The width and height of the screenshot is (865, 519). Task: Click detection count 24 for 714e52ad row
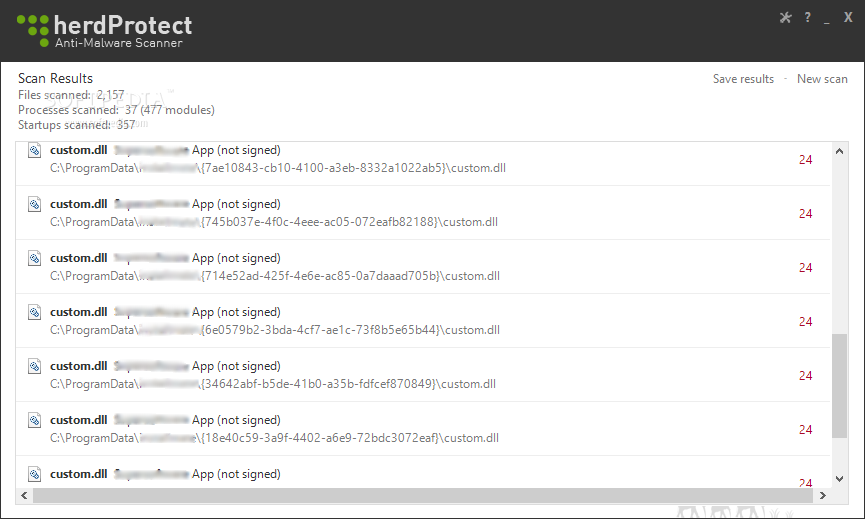(805, 268)
